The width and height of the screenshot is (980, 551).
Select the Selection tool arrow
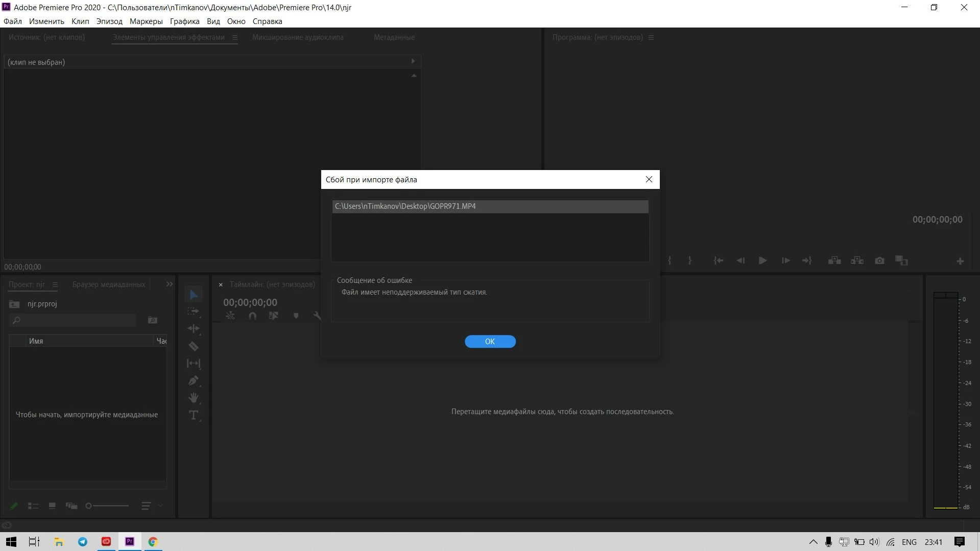194,295
